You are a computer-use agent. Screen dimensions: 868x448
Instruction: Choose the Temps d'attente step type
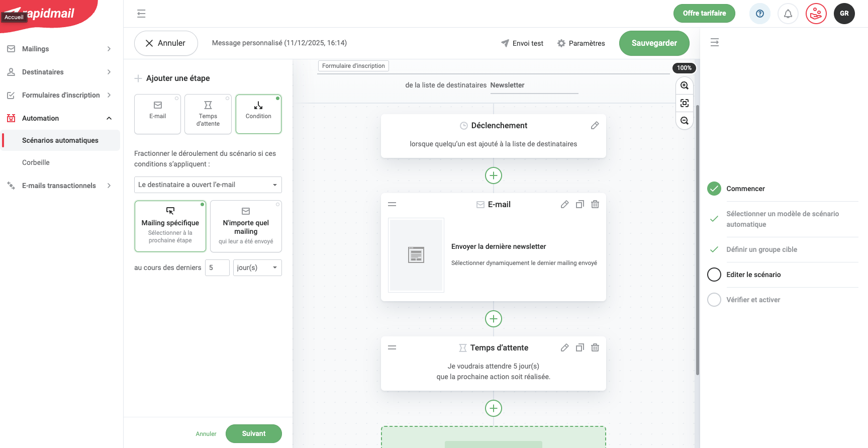click(208, 114)
